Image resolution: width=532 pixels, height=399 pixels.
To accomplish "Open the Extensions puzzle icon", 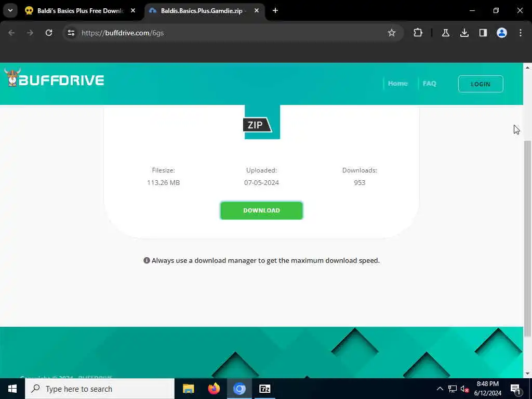I will (x=418, y=33).
